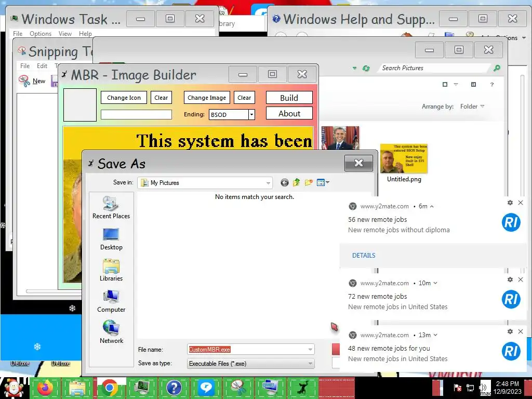Screen dimensions: 532x399
Task: Open settings gear on 72 new remote jobs notification
Action: click(510, 280)
